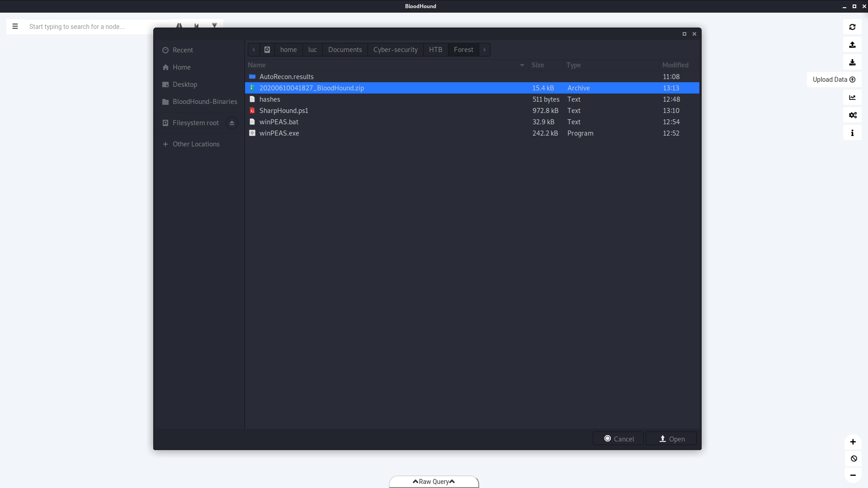The image size is (868, 488).
Task: Select the winPEAS.bat file
Action: click(x=472, y=122)
